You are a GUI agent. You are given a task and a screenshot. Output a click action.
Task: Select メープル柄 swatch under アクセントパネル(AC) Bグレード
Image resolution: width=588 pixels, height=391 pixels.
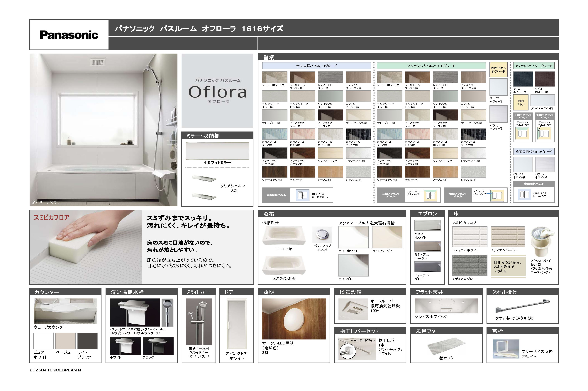(445, 172)
